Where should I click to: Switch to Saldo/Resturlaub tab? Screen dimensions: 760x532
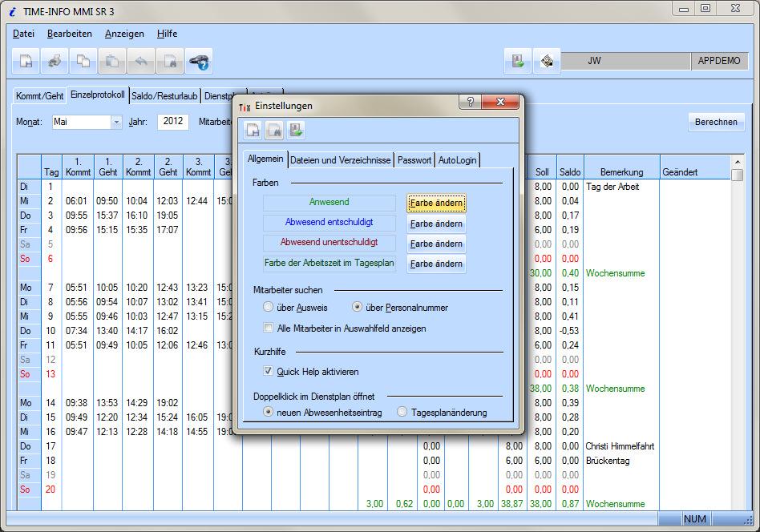click(x=164, y=96)
